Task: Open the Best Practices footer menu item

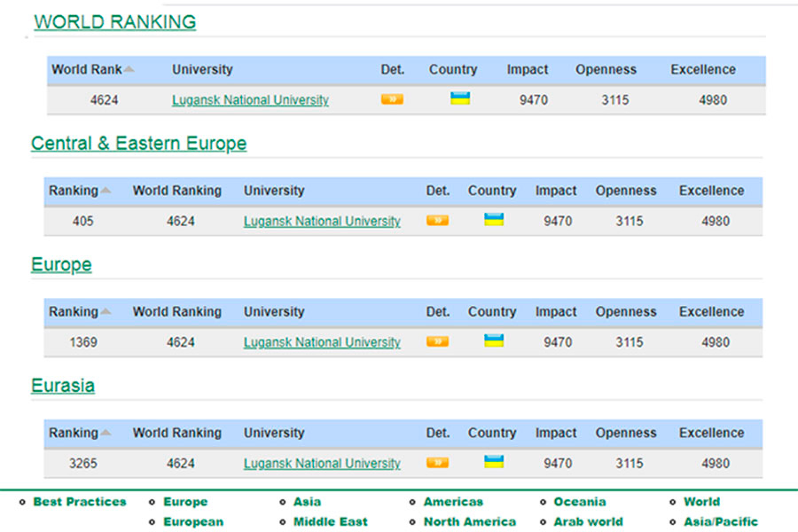Action: 80,502
